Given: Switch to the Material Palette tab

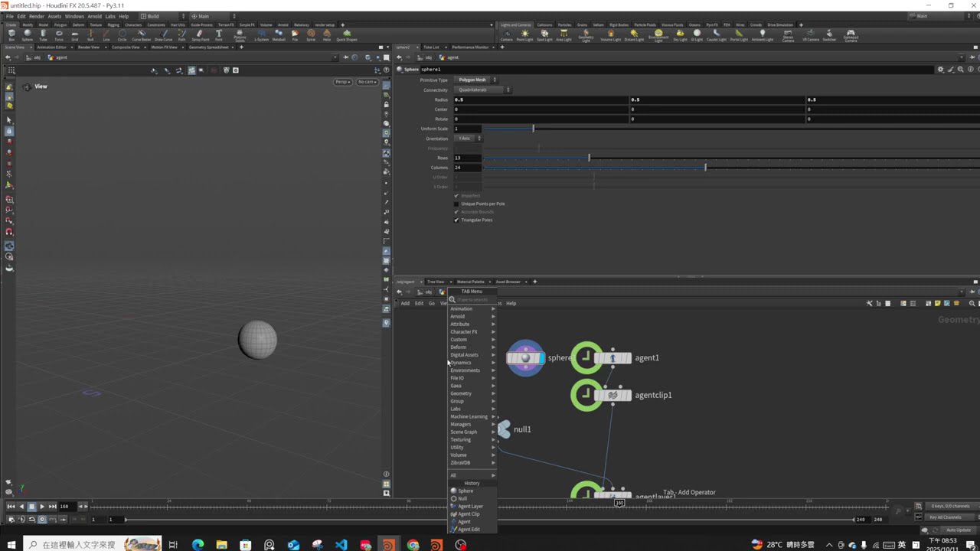Looking at the screenshot, I should coord(471,282).
